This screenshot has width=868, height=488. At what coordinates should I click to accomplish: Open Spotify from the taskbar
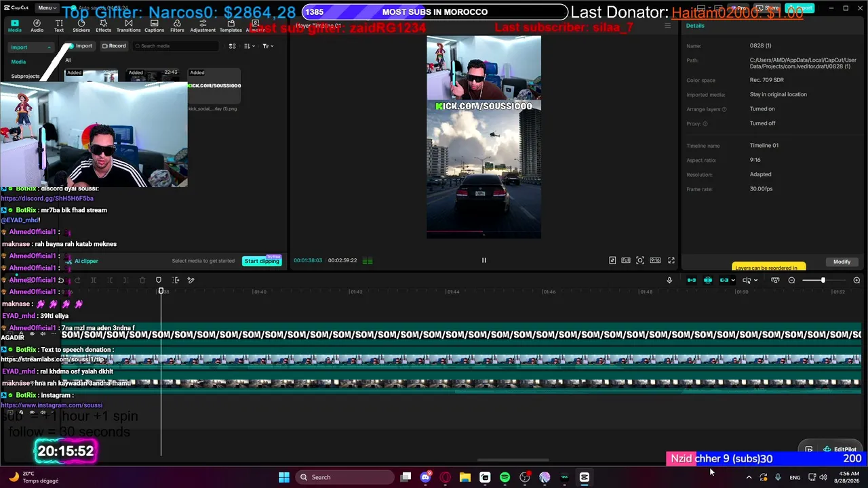pyautogui.click(x=505, y=477)
